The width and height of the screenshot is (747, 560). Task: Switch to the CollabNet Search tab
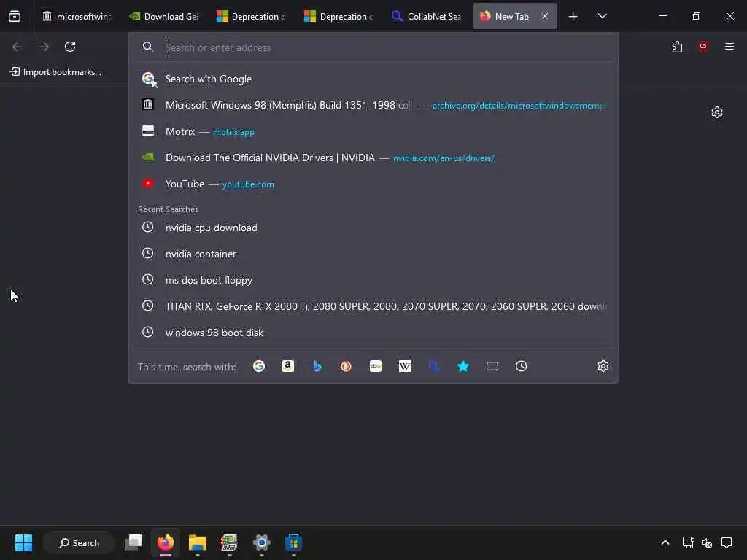click(426, 16)
